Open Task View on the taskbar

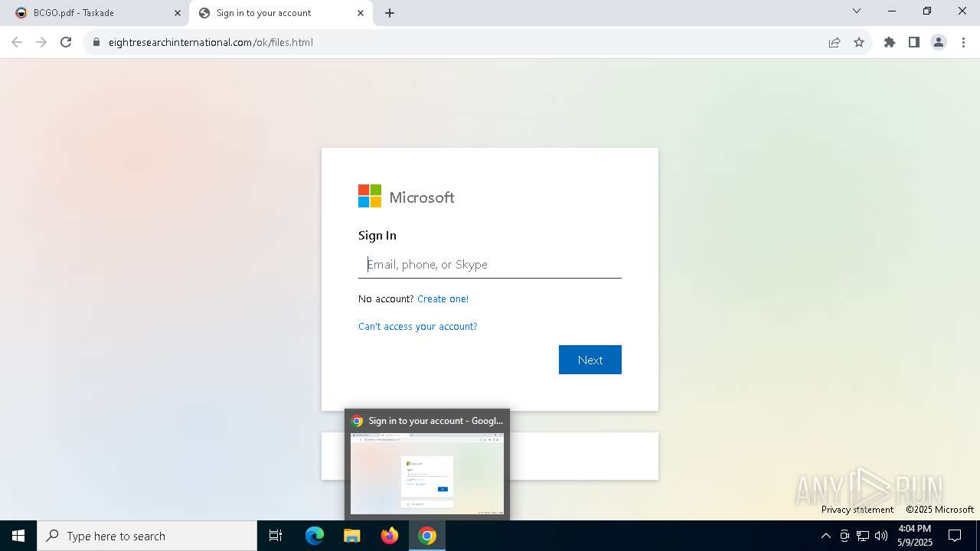point(276,536)
